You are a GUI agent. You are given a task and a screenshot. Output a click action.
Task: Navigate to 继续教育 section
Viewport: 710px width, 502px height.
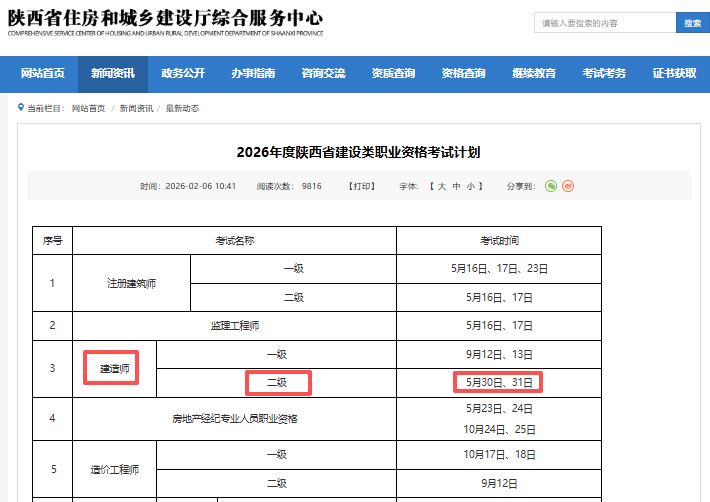[x=534, y=73]
